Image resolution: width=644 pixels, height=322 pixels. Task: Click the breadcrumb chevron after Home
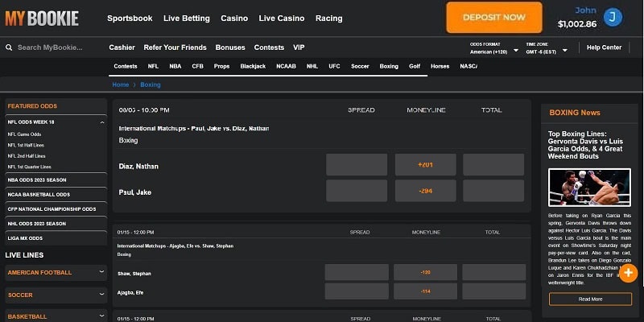(x=134, y=85)
